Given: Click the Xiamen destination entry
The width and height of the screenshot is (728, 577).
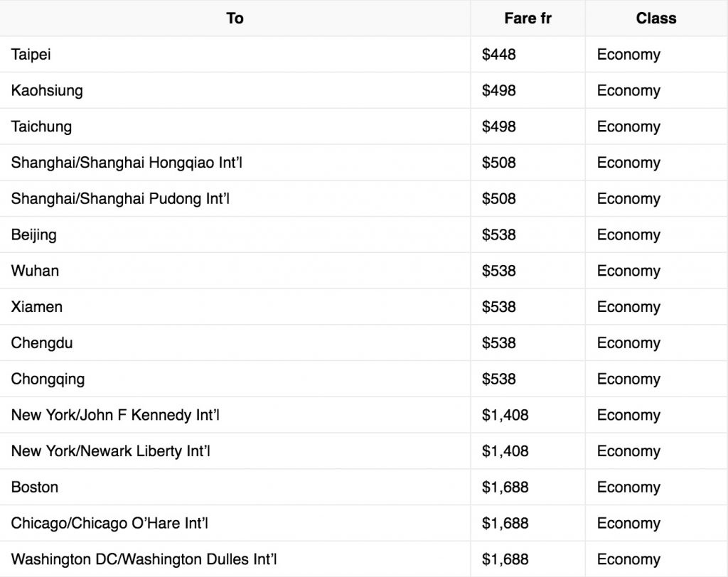Looking at the screenshot, I should (x=36, y=307).
